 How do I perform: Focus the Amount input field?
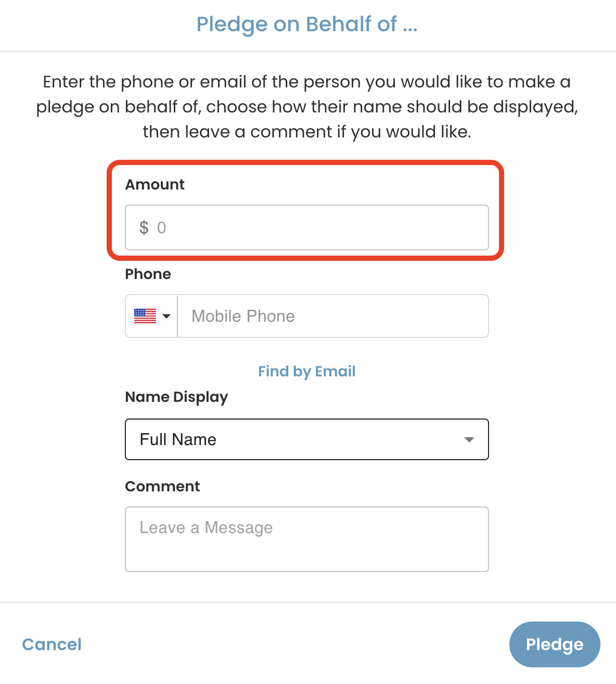coord(307,227)
